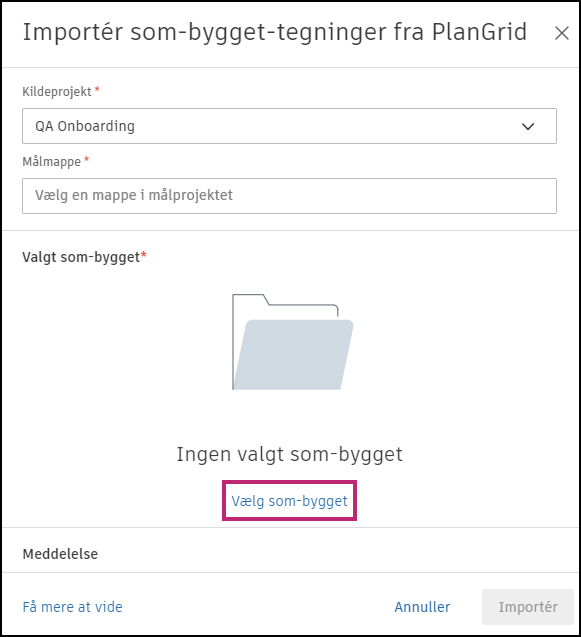
Task: Open the QA Onboarding source project selector
Action: coord(289,126)
